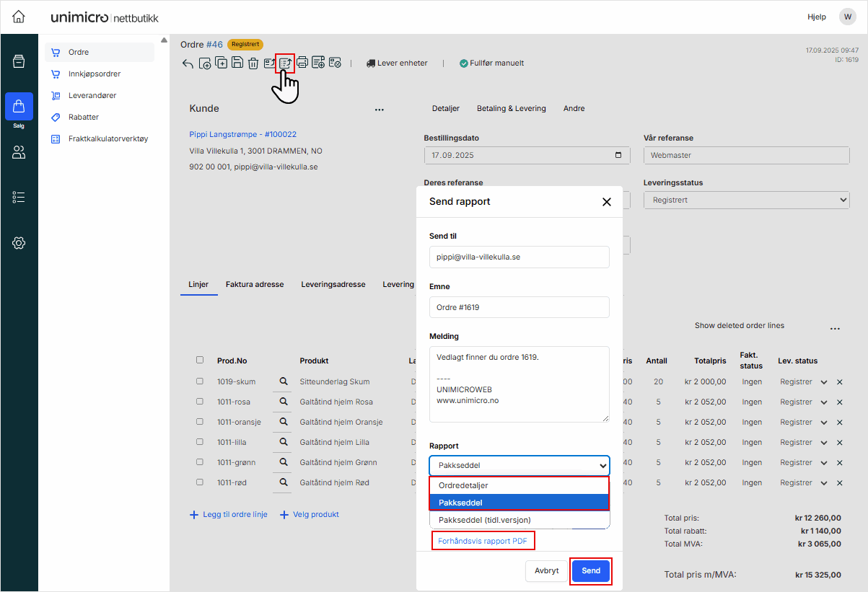Open the Betaling & Levering tab

coord(511,108)
